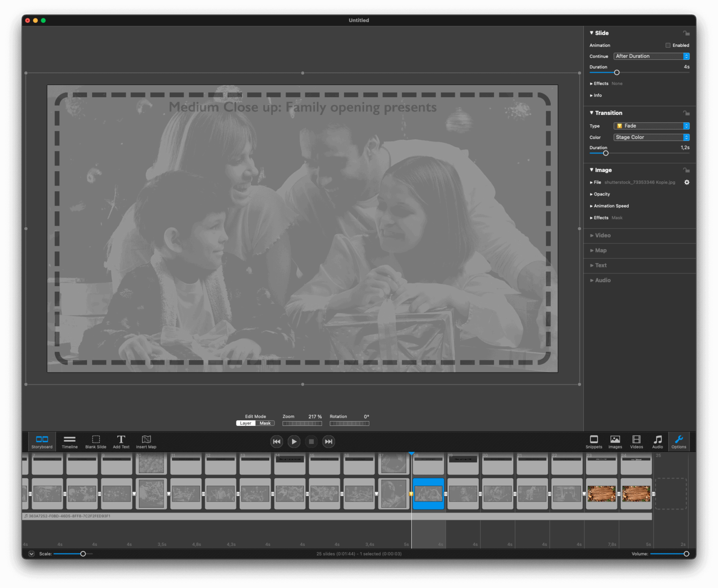Skip to the next slide

[329, 442]
